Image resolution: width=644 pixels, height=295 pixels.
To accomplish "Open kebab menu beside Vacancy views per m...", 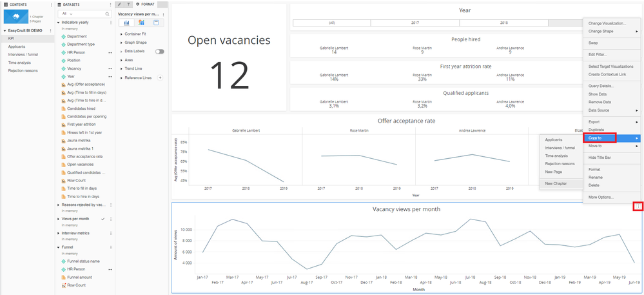I will [x=163, y=14].
